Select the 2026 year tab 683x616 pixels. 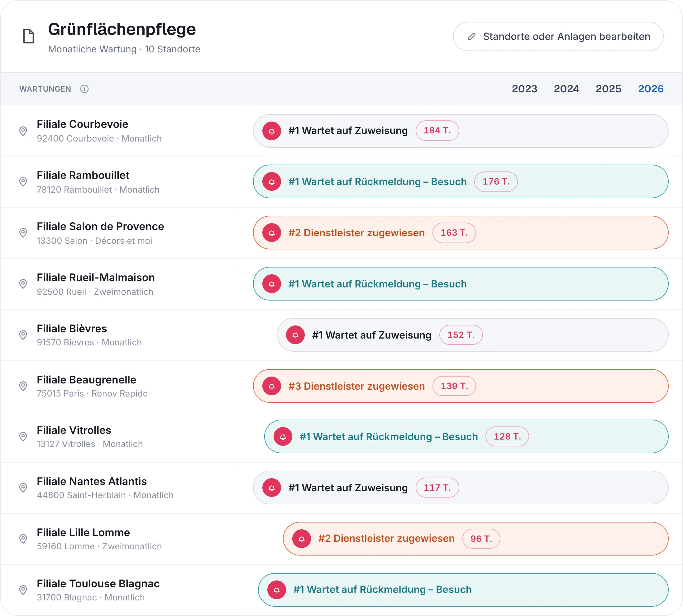tap(651, 89)
